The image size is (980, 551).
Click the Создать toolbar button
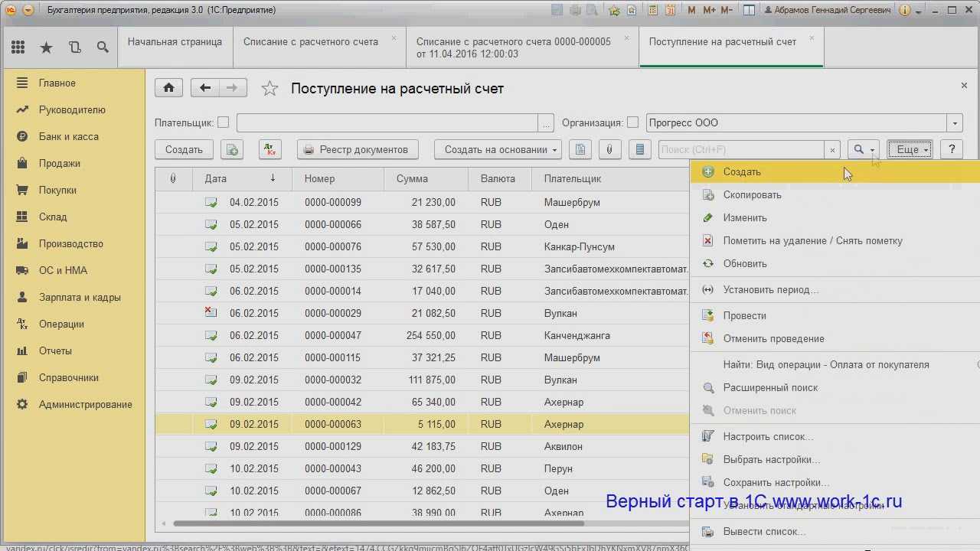(x=184, y=150)
